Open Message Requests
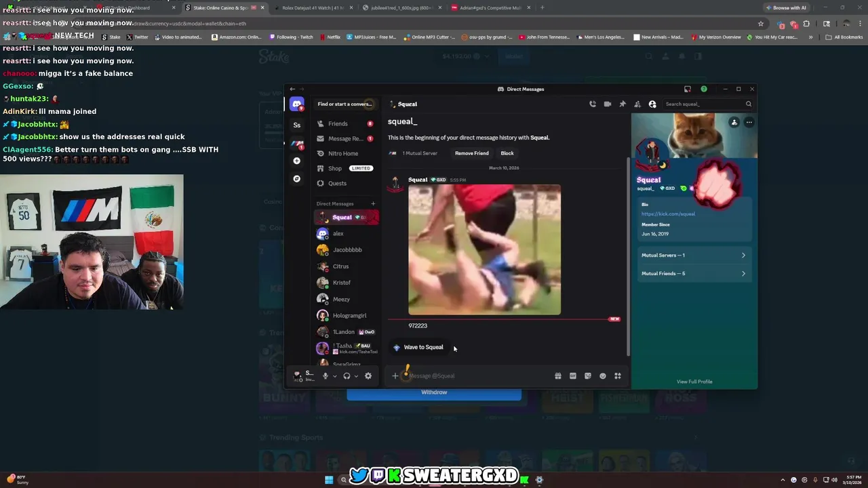Image resolution: width=868 pixels, height=488 pixels. [x=346, y=138]
